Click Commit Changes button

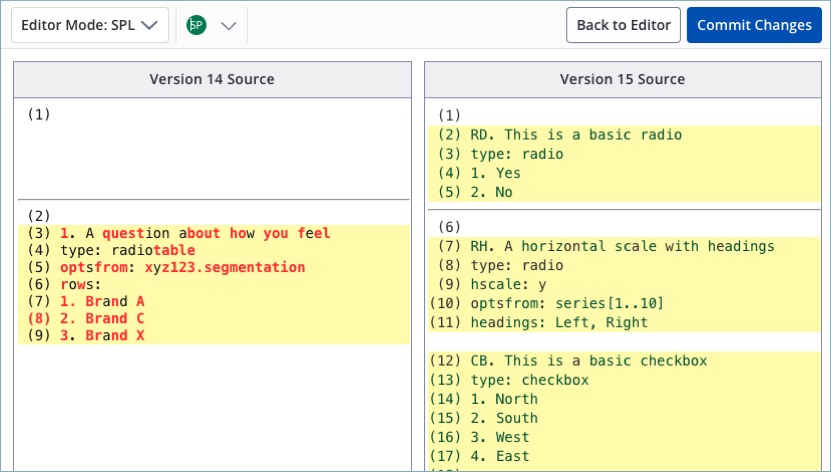click(754, 25)
